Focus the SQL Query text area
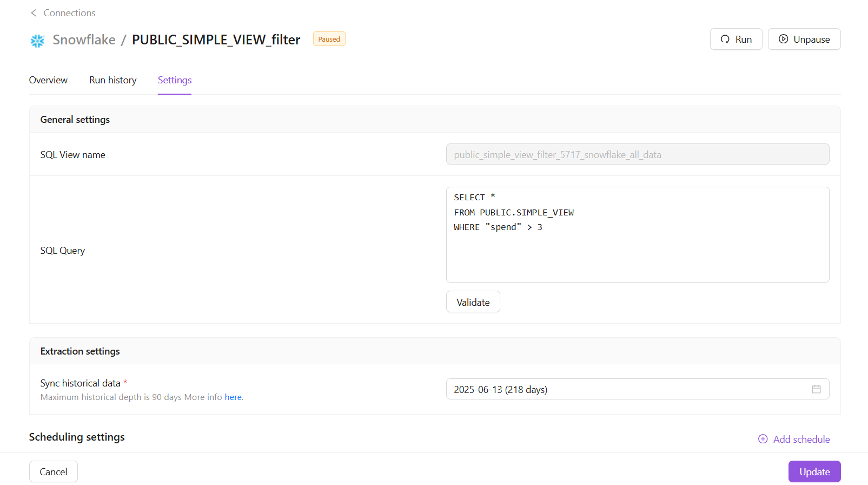 coord(637,249)
